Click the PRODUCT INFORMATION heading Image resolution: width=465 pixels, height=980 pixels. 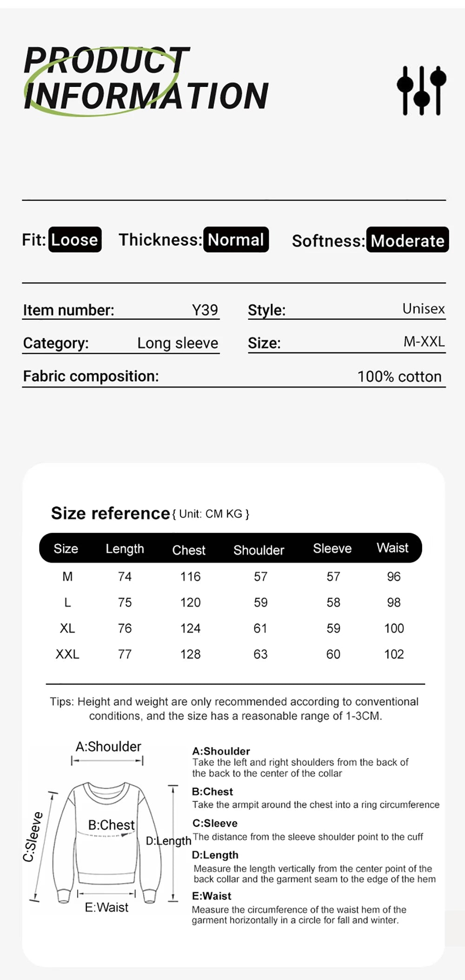[x=146, y=78]
